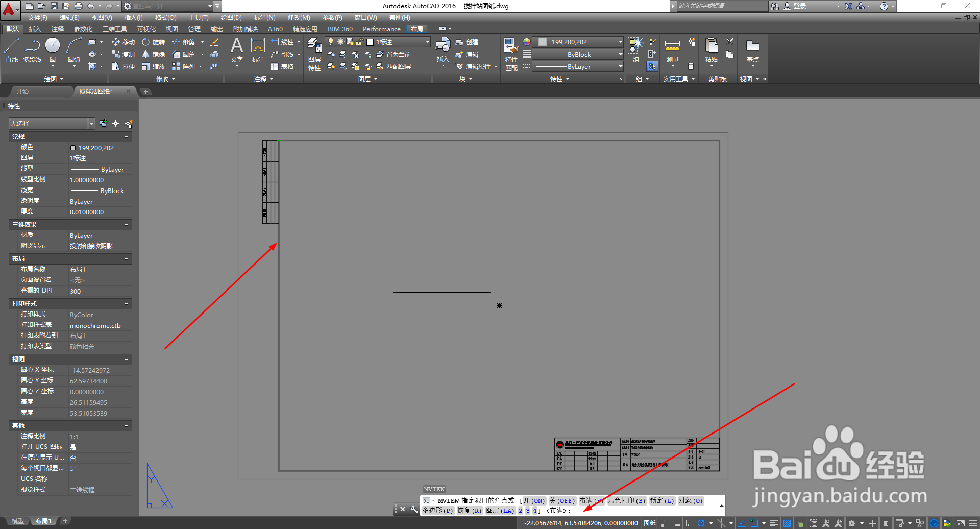Open the ByBlock lineweight dropdown
The height and width of the screenshot is (529, 980).
pyautogui.click(x=578, y=54)
